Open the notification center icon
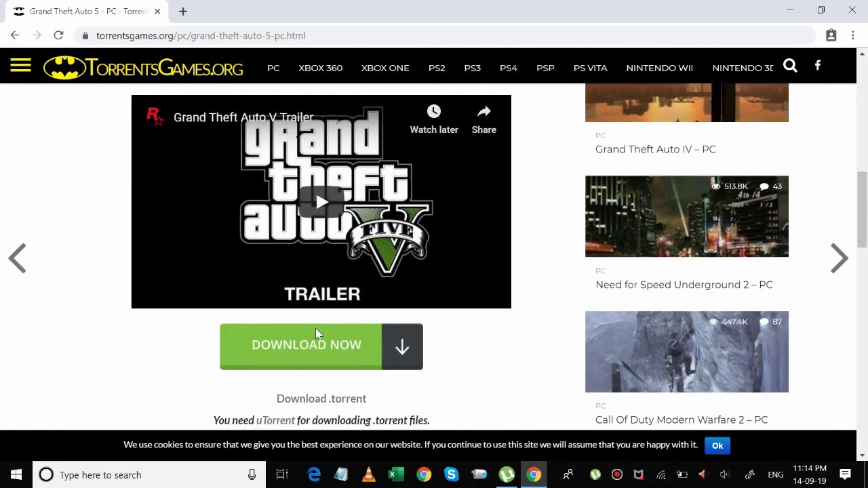Image resolution: width=868 pixels, height=488 pixels. 845,474
